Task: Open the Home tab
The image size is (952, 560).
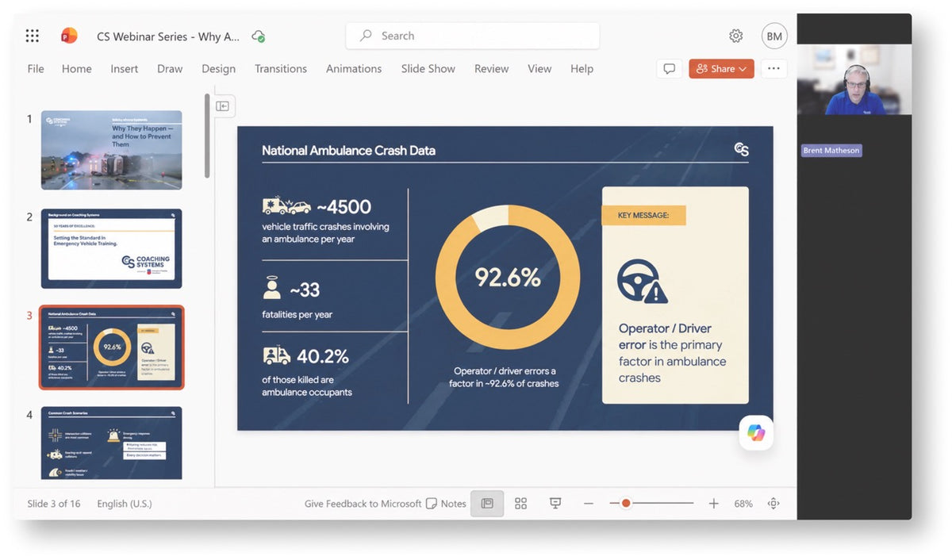Action: 77,69
